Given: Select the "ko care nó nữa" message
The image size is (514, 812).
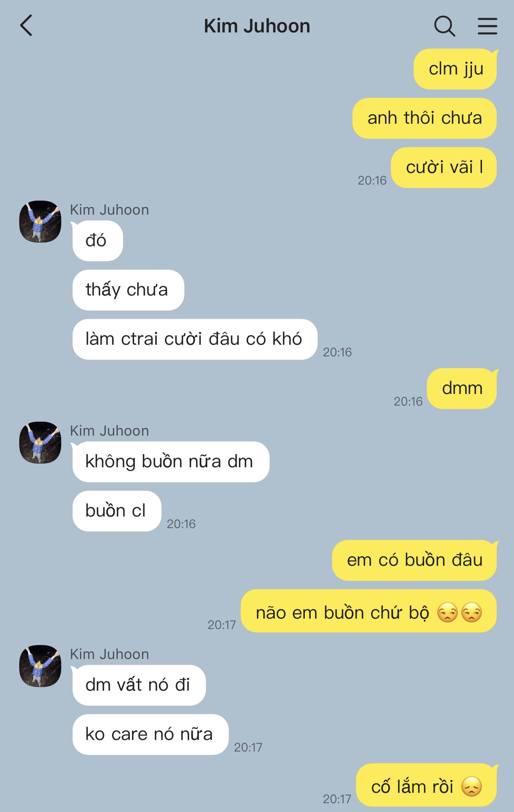Looking at the screenshot, I should point(150,735).
